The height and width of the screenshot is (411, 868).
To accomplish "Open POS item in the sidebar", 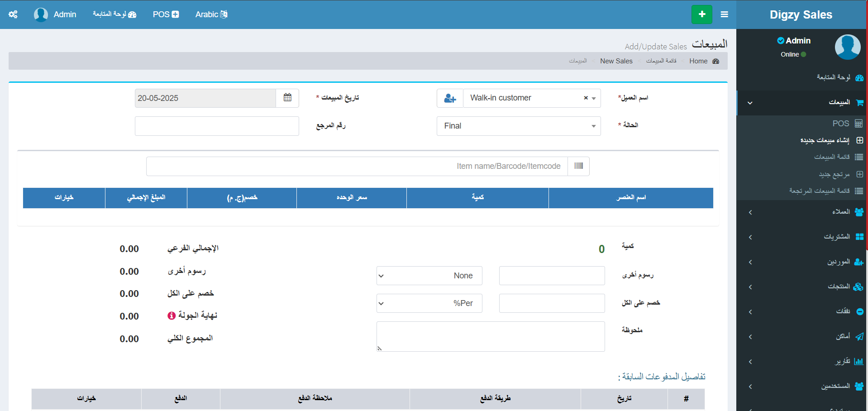I will (841, 124).
